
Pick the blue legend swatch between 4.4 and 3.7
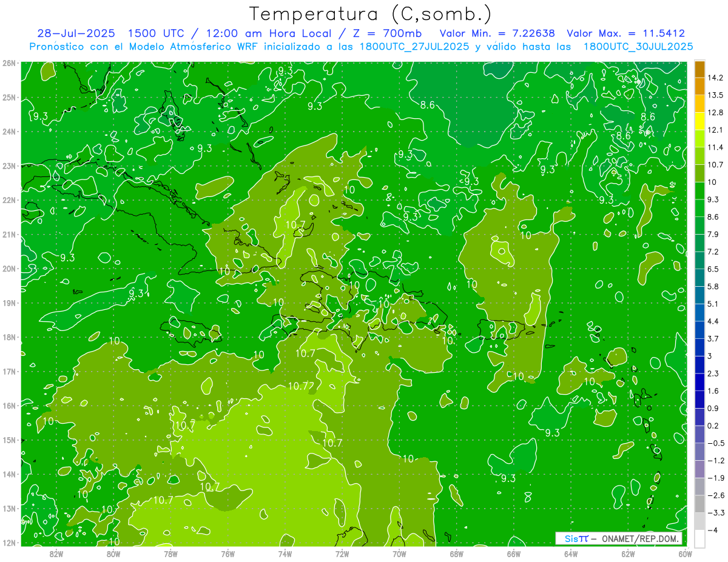tap(699, 330)
